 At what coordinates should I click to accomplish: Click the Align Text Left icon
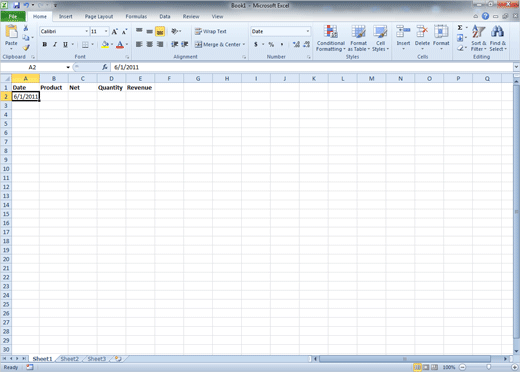[139, 44]
